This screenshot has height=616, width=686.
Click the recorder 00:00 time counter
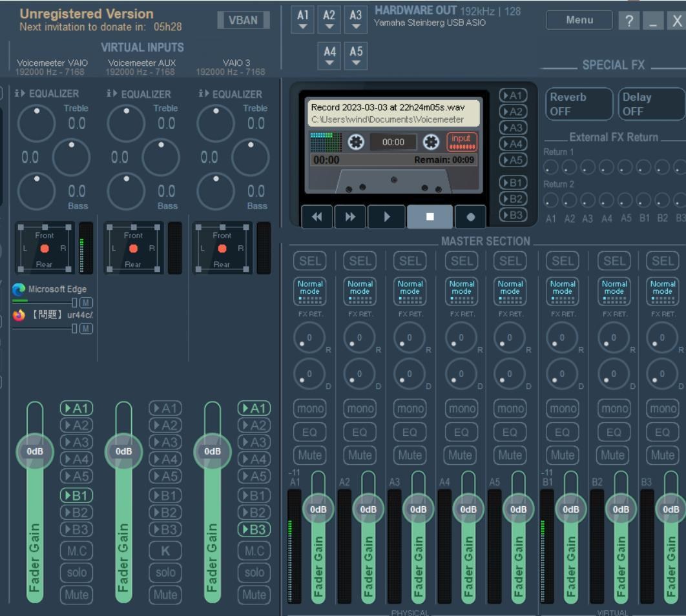click(x=393, y=142)
